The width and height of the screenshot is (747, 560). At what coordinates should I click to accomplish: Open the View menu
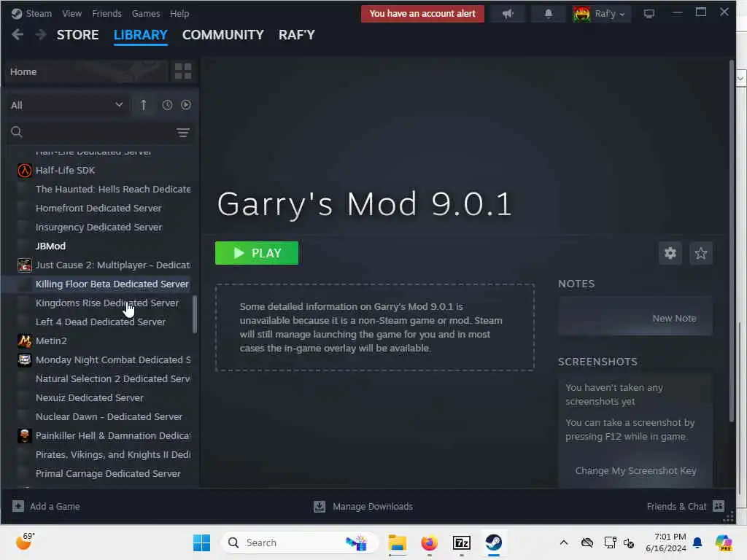point(71,13)
